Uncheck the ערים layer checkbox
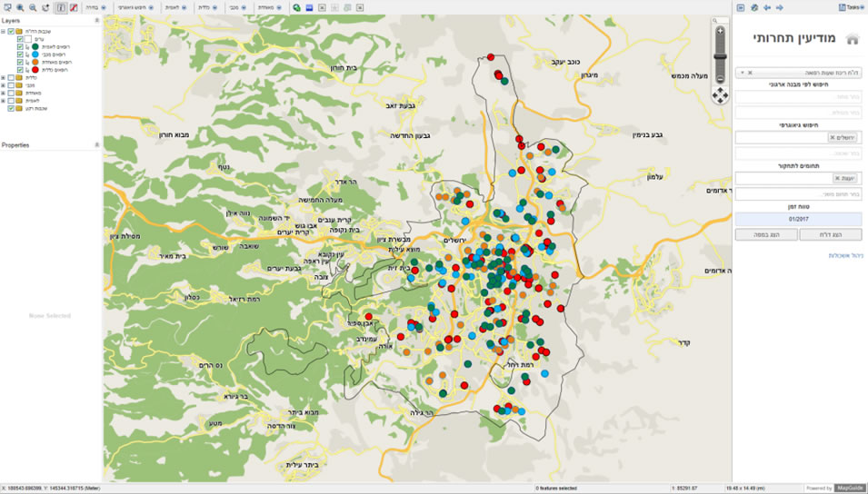The height and width of the screenshot is (494, 868). click(x=21, y=39)
